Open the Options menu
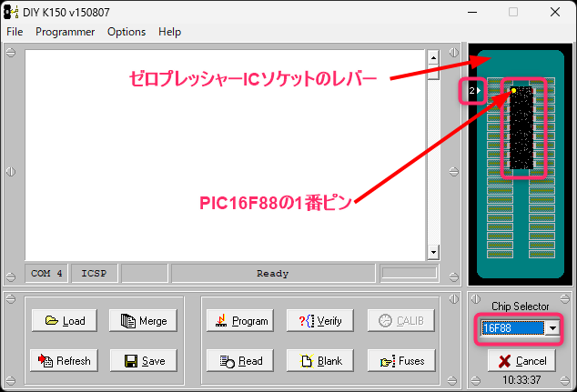Image resolution: width=577 pixels, height=392 pixels. pos(127,32)
